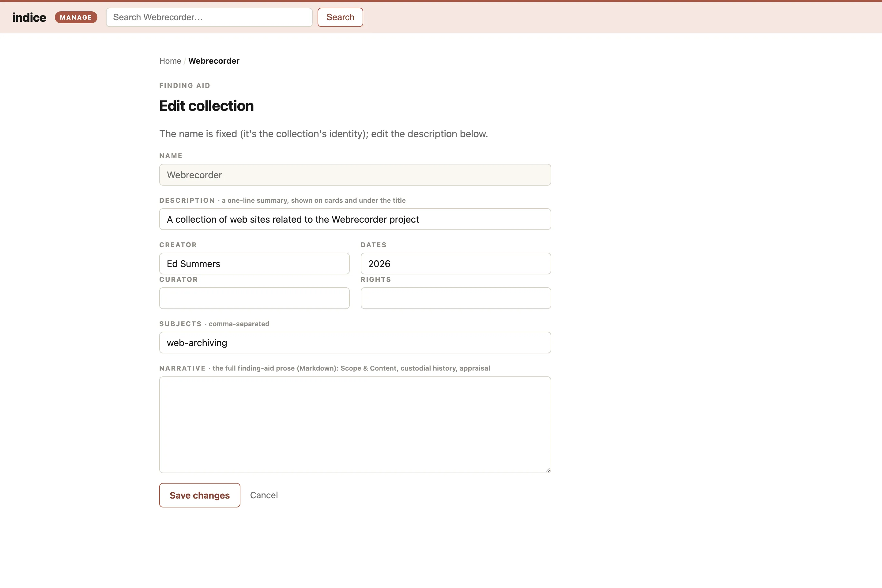Image resolution: width=882 pixels, height=588 pixels.
Task: Click the Name field containing Webrecorder
Action: 355,175
